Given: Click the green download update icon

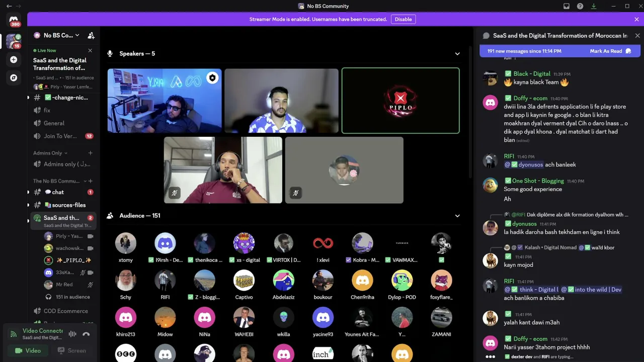Looking at the screenshot, I should 594,6.
